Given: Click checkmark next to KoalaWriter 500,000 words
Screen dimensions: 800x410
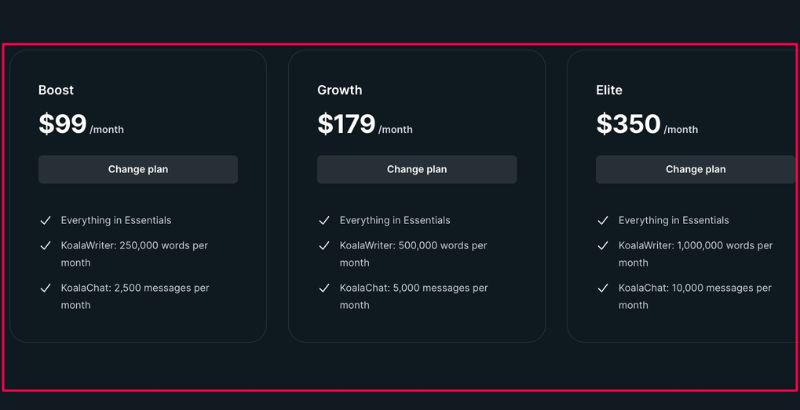Looking at the screenshot, I should (324, 245).
